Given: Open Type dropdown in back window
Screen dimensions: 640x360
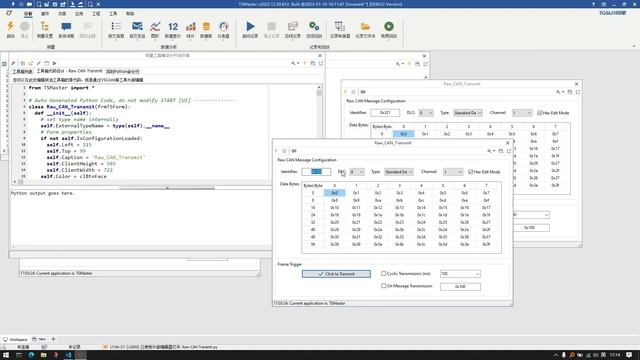Looking at the screenshot, I should click(x=468, y=113).
